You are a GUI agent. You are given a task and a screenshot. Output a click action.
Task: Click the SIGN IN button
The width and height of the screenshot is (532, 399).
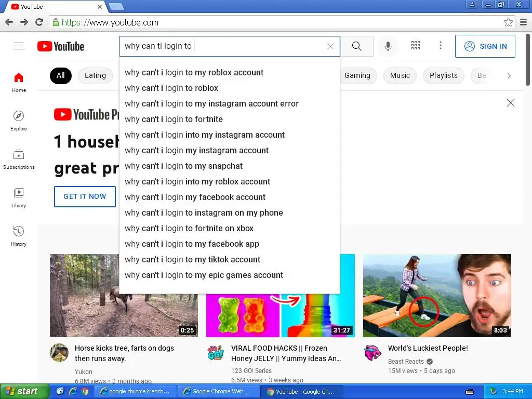pos(485,46)
